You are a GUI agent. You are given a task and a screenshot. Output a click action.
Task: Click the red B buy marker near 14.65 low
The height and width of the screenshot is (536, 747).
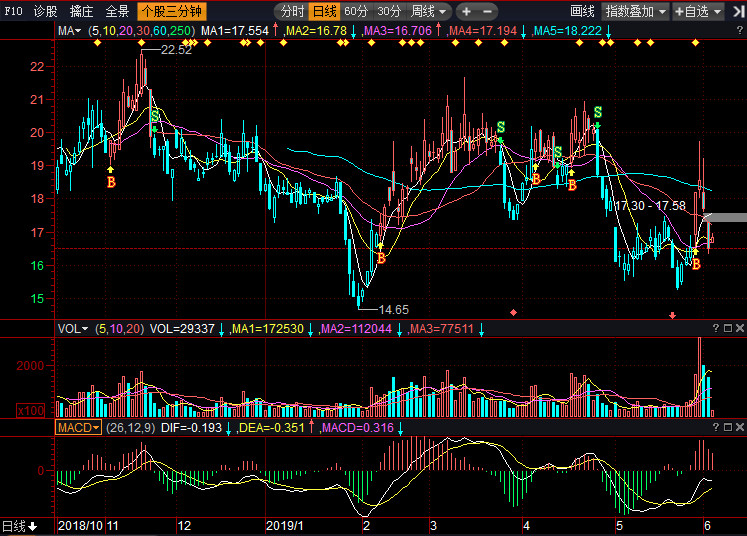pyautogui.click(x=381, y=258)
